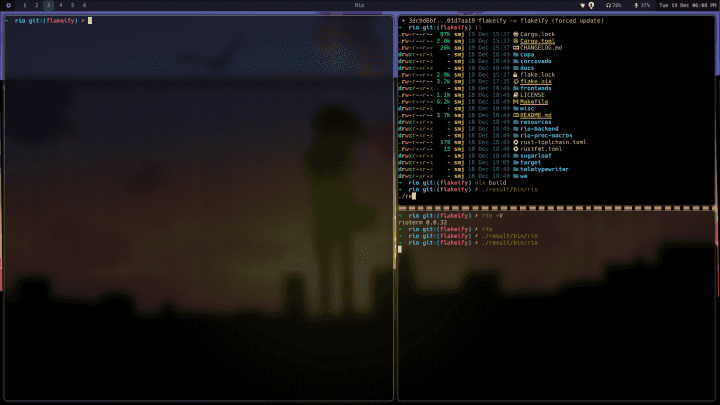The width and height of the screenshot is (720, 405).
Task: Click the teletypewriter directory name
Action: [544, 169]
